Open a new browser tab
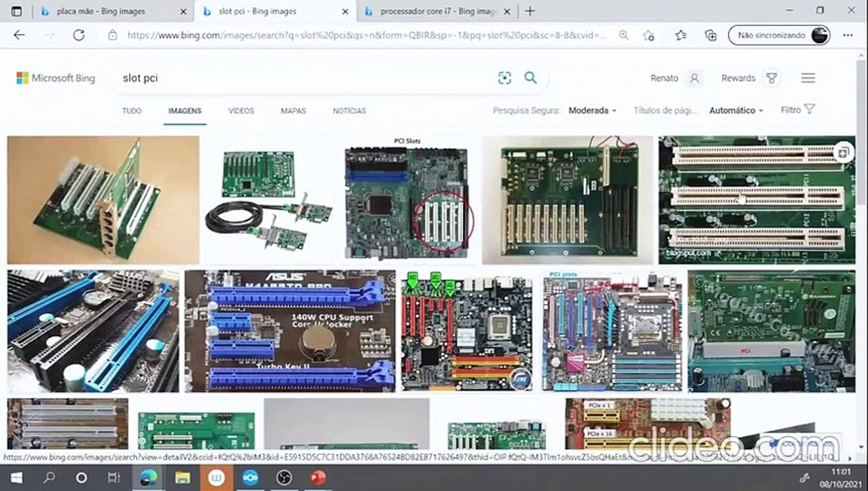Screen dimensions: 868x491 (x=530, y=11)
